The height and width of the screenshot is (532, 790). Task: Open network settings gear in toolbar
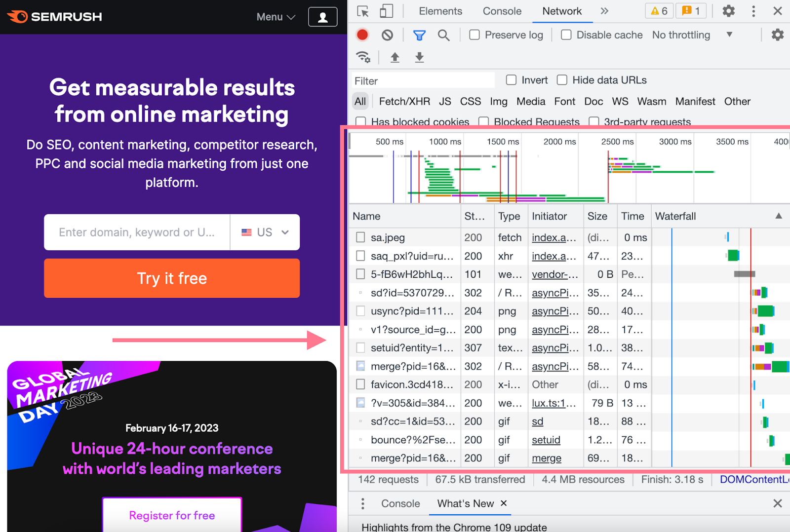pos(777,35)
